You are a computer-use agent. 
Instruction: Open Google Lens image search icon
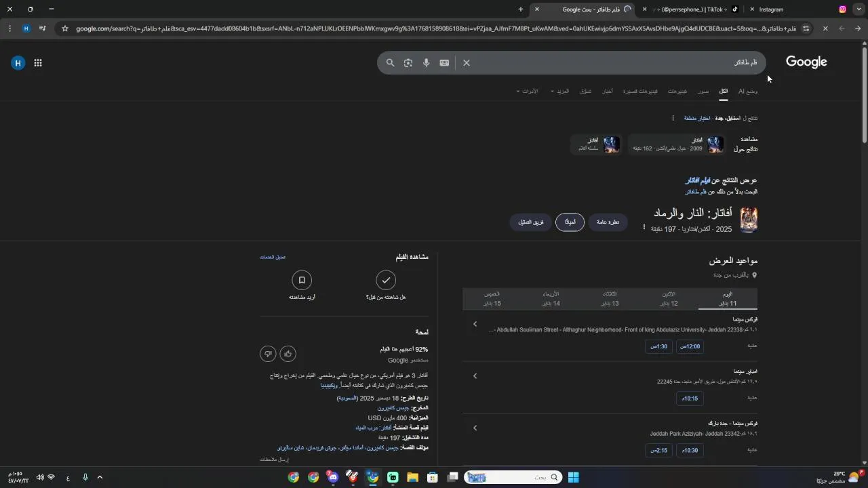tap(408, 63)
